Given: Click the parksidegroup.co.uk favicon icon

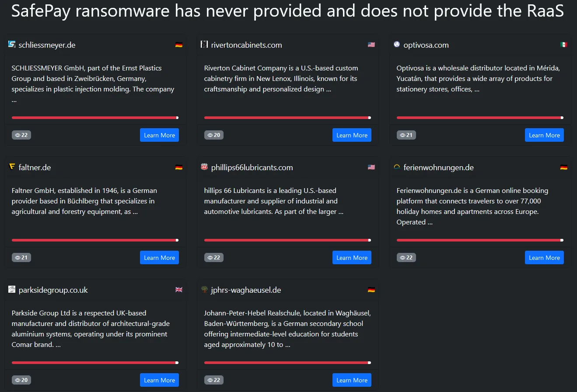Looking at the screenshot, I should (12, 289).
